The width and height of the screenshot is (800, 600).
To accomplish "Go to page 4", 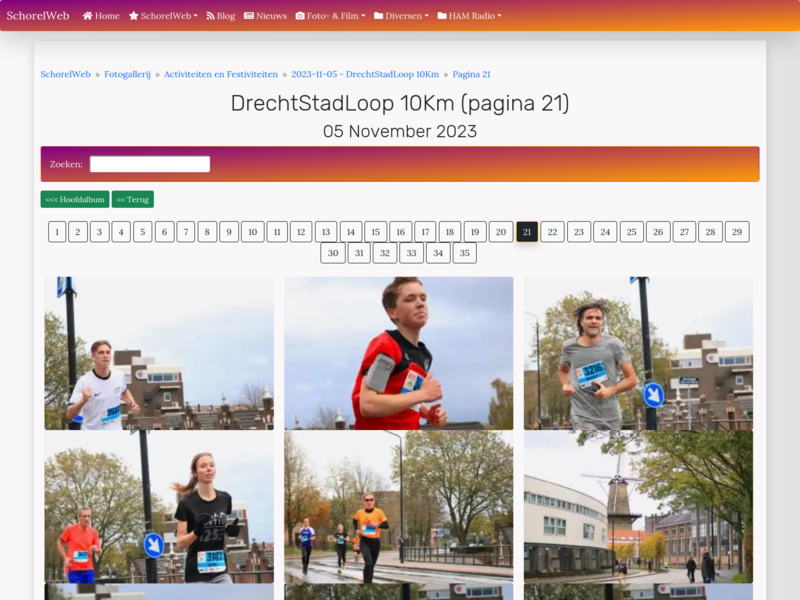I will (121, 232).
